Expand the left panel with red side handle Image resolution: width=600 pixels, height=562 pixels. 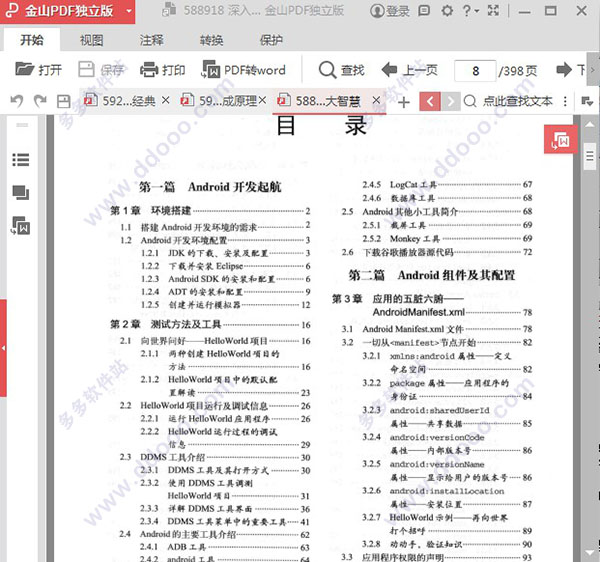pos(3,348)
